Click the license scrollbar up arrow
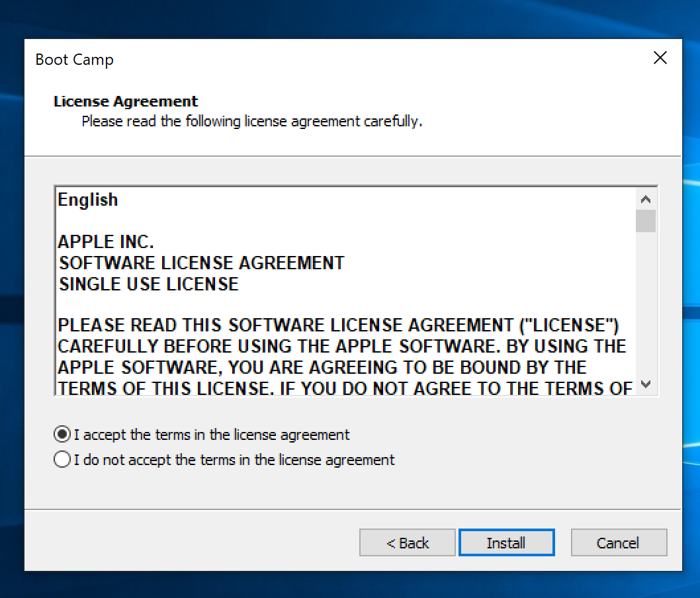Viewport: 700px width, 598px height. tap(646, 199)
